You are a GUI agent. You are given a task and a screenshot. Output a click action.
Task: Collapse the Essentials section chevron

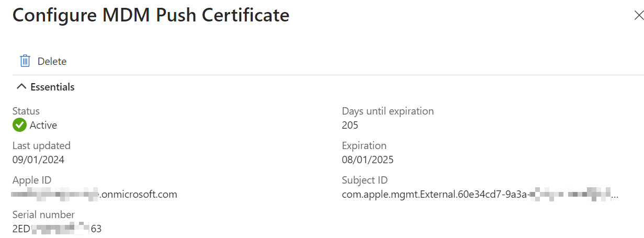(21, 87)
